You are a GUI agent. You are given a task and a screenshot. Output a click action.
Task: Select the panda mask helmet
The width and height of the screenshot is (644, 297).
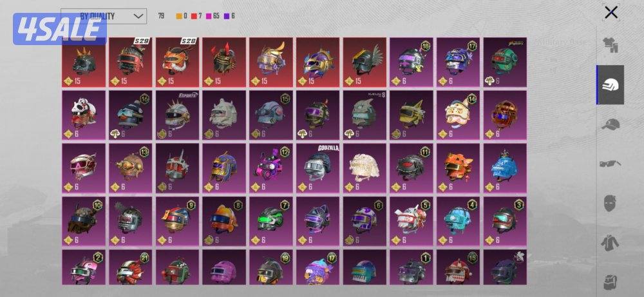84,115
